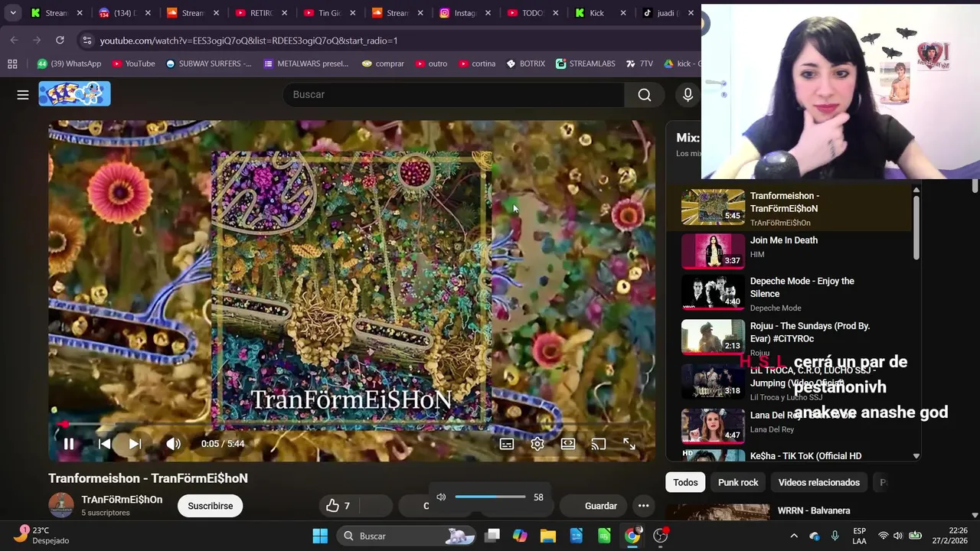Reload the page in Chrome
The image size is (980, 551).
point(60,40)
